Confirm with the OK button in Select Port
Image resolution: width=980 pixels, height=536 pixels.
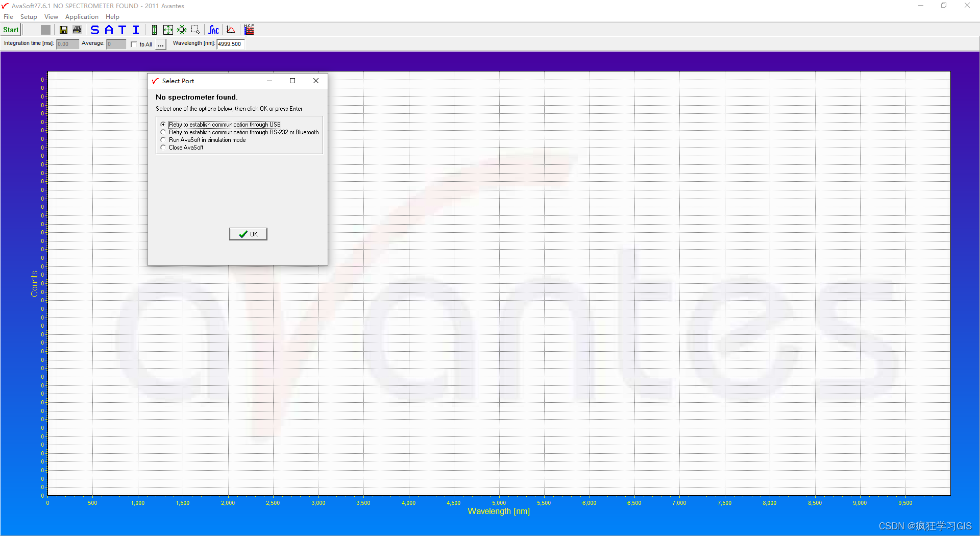tap(248, 234)
